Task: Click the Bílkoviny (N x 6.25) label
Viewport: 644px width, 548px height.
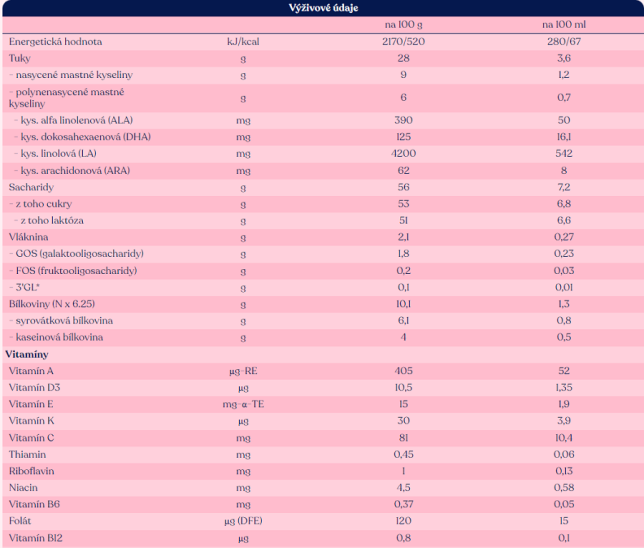Action: 53,303
